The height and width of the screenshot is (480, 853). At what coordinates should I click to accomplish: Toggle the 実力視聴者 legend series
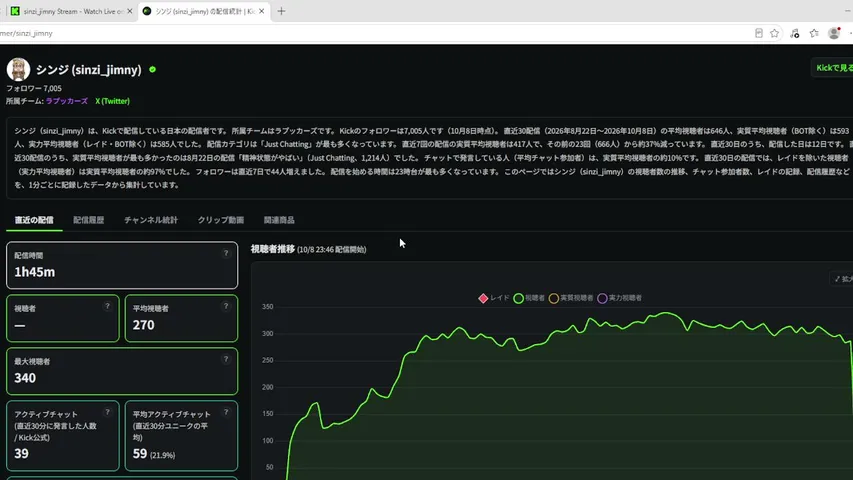tap(620, 298)
